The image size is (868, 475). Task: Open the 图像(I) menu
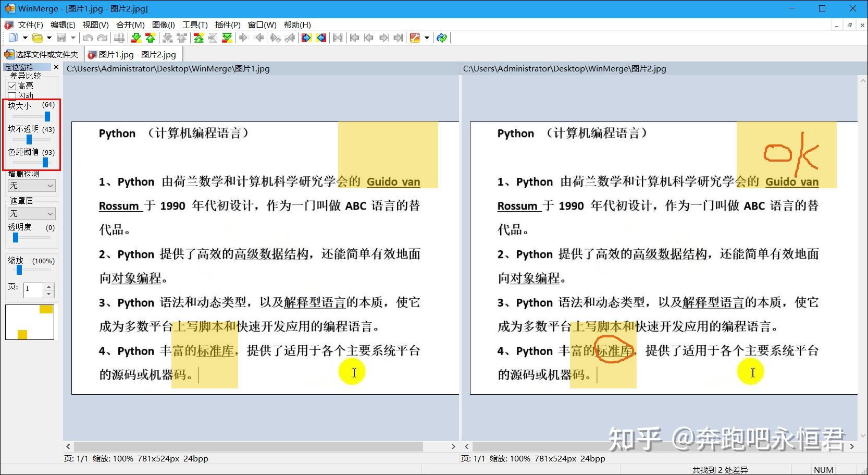tap(164, 25)
